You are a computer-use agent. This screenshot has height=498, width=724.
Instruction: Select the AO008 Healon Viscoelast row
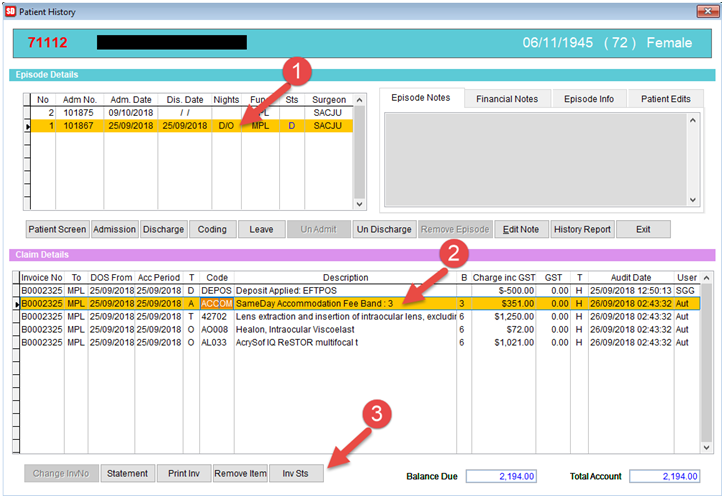coord(360,330)
